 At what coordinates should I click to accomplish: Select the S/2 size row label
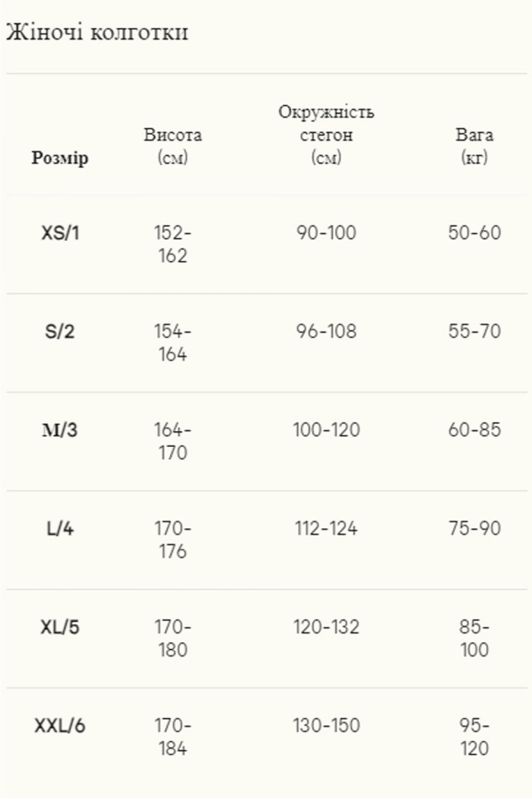coord(60,331)
